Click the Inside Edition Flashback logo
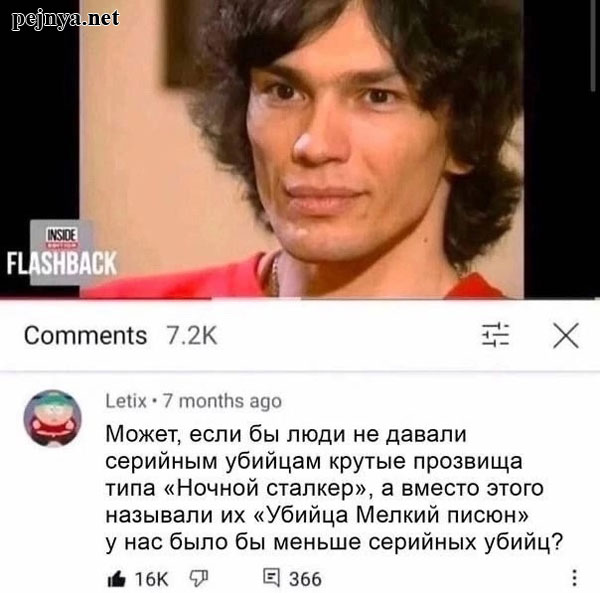Screen dimensions: 600x593 click(x=62, y=253)
